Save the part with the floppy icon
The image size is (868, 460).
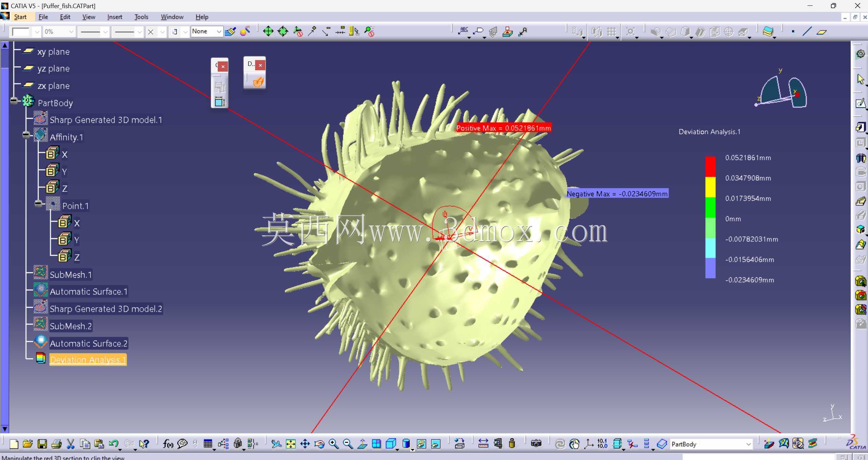click(42, 444)
